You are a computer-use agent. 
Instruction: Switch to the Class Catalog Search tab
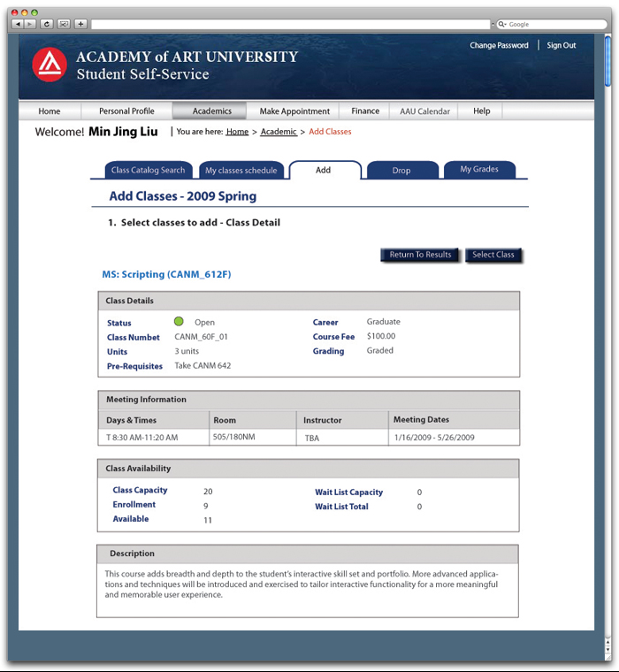pyautogui.click(x=149, y=170)
